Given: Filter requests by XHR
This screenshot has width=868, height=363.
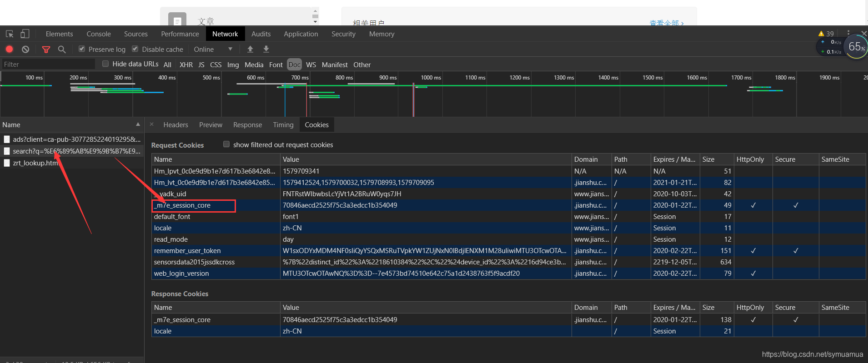Looking at the screenshot, I should (x=186, y=65).
